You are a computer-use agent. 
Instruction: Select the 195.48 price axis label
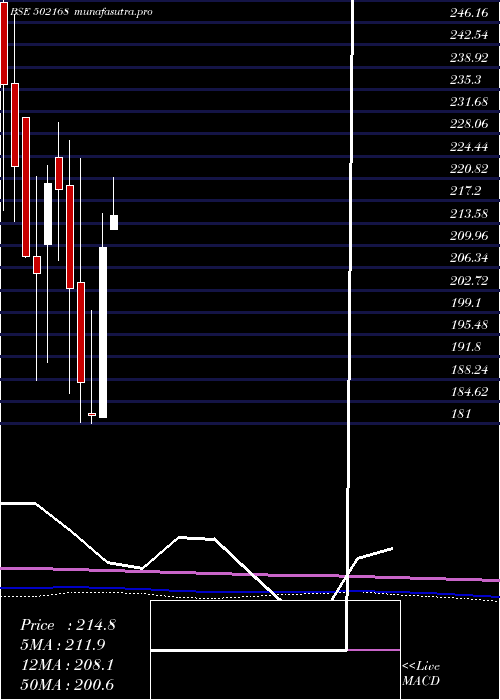click(x=469, y=325)
